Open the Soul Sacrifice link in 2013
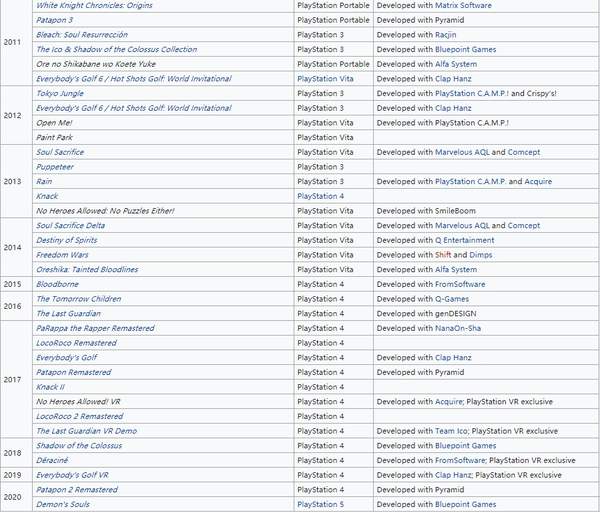Screen dimensions: 600x513 click(x=60, y=152)
